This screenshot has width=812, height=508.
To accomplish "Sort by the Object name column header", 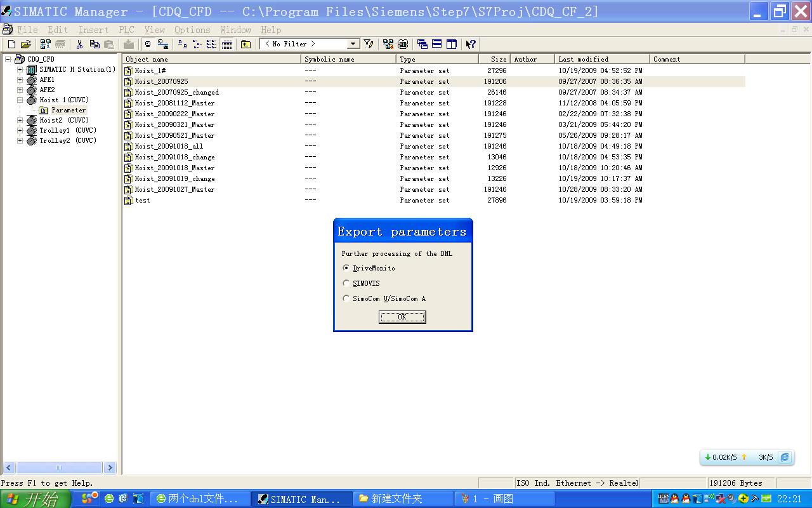I will (212, 59).
